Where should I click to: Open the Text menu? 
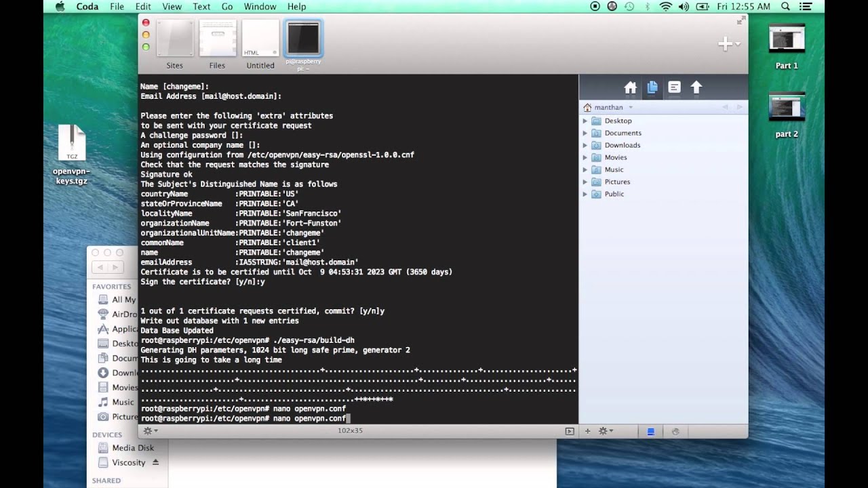(x=201, y=7)
